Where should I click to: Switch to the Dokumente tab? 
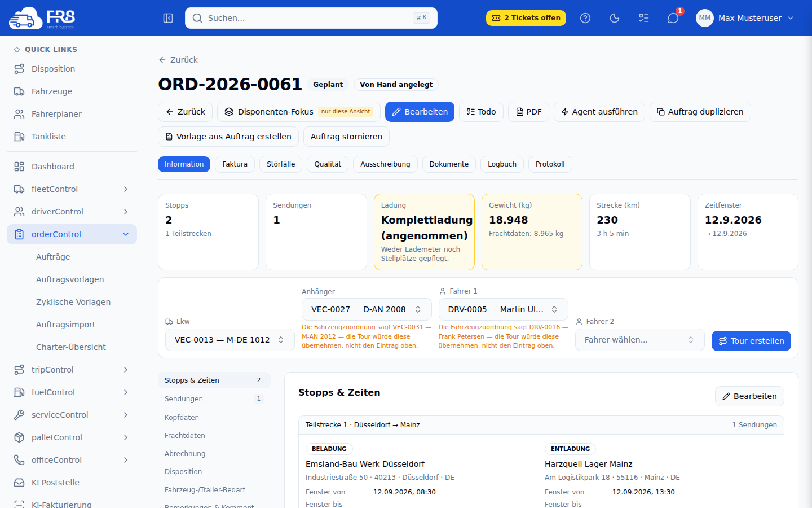click(x=449, y=164)
